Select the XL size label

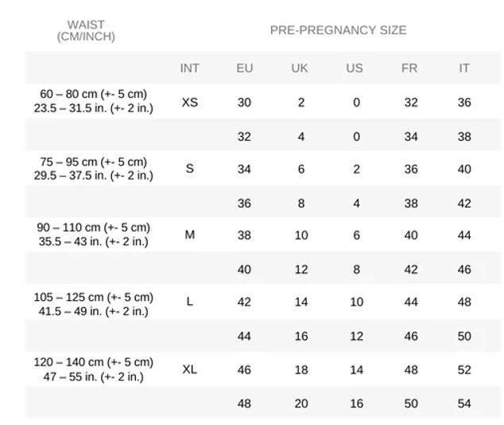click(x=190, y=369)
